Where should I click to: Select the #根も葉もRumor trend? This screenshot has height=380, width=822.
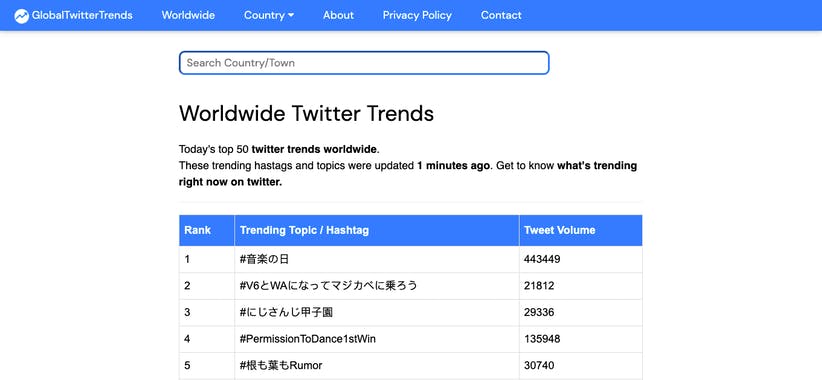pyautogui.click(x=281, y=366)
